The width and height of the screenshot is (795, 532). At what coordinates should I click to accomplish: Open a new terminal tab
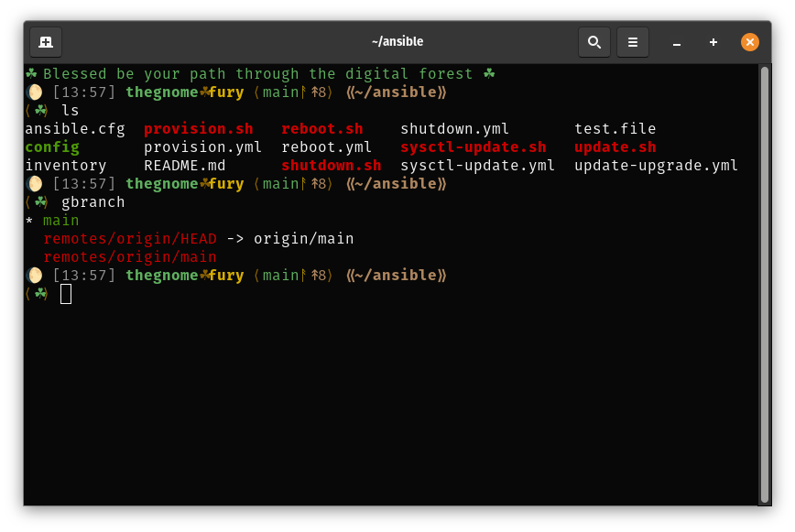[46, 42]
